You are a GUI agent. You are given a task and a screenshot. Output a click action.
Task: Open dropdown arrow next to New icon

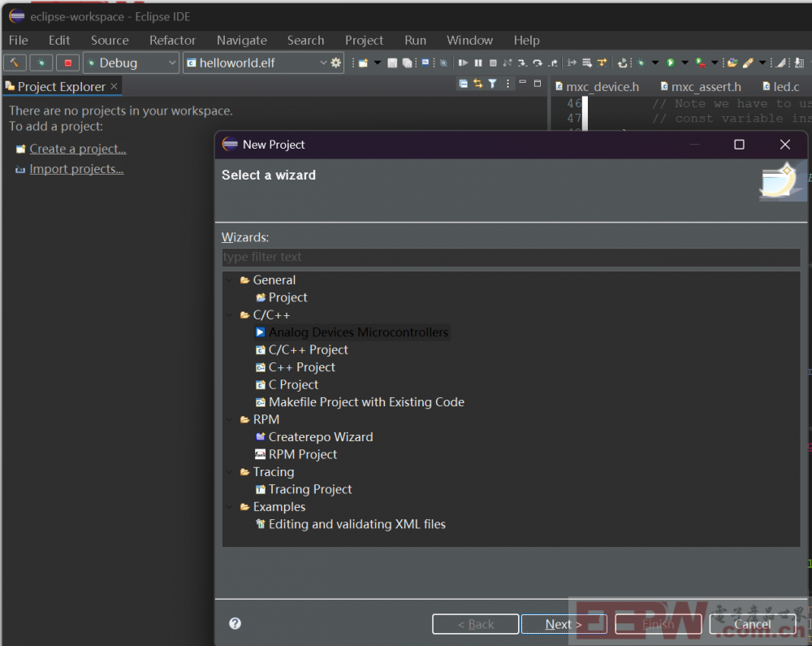(378, 63)
